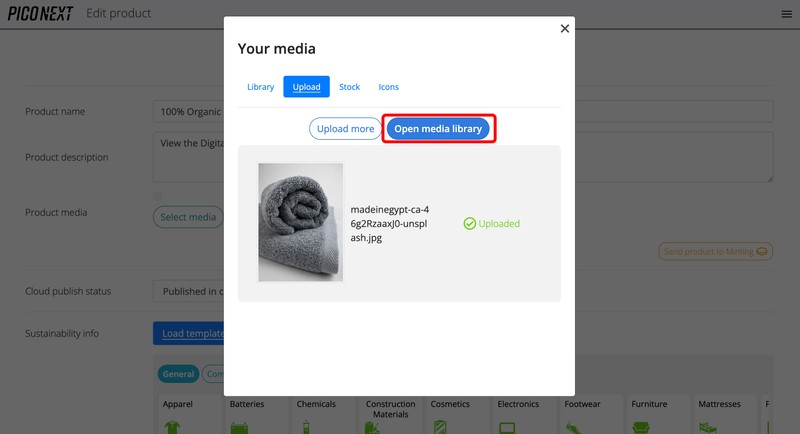Image resolution: width=800 pixels, height=434 pixels.
Task: Click the green Uploaded checkmark icon
Action: 469,224
